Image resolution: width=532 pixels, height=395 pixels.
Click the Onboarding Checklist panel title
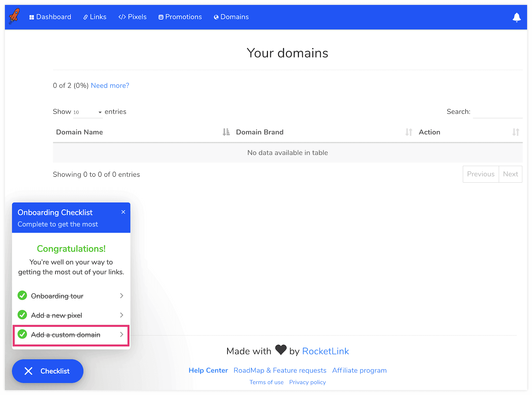click(x=55, y=212)
